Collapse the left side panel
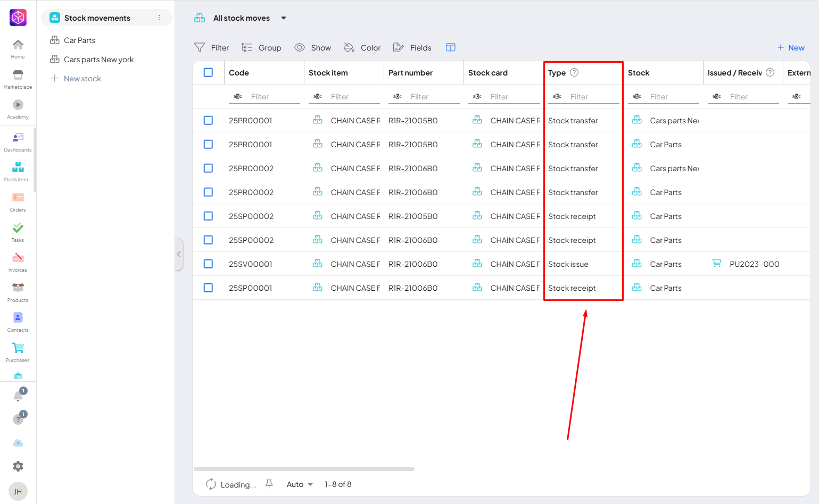The width and height of the screenshot is (819, 504). 179,254
